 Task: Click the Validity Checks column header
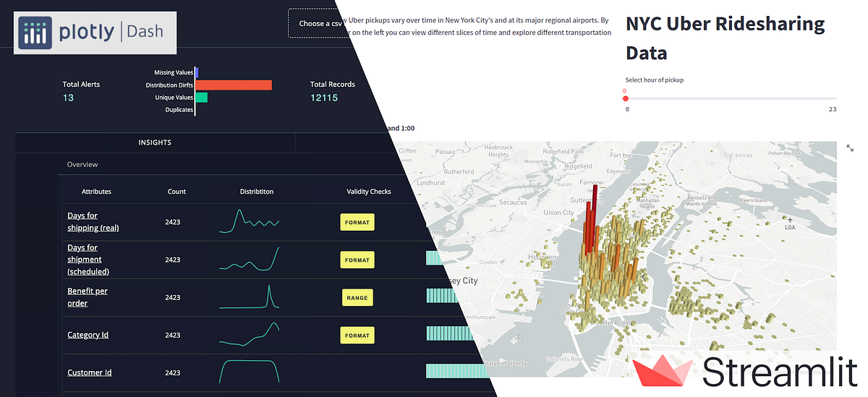point(369,192)
